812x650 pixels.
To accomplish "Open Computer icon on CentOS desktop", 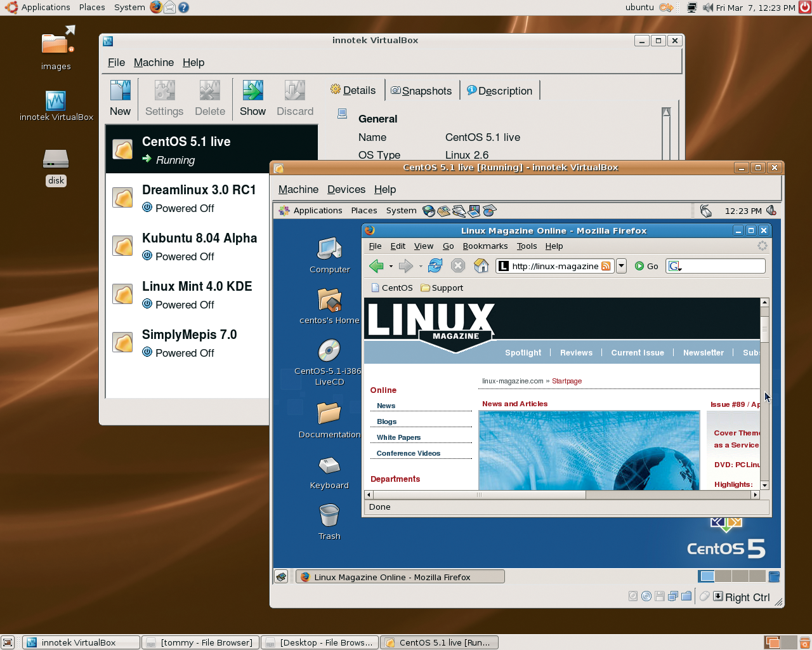I will click(x=330, y=249).
